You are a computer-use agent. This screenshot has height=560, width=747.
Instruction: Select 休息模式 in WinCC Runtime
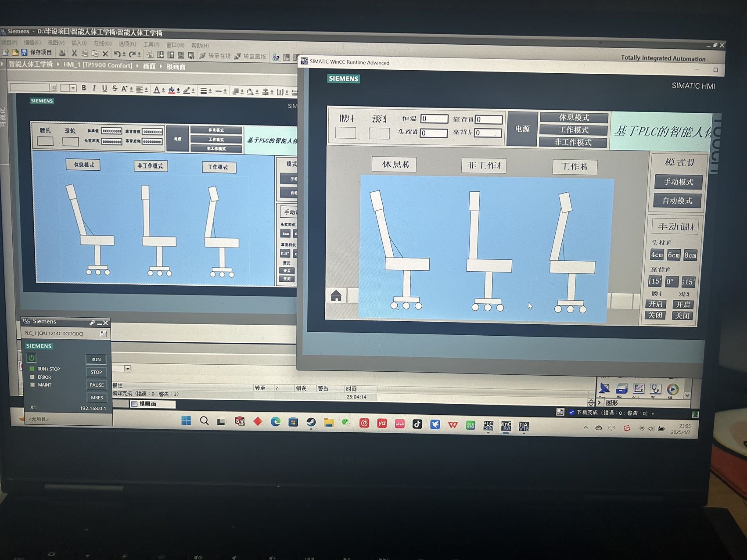[574, 118]
